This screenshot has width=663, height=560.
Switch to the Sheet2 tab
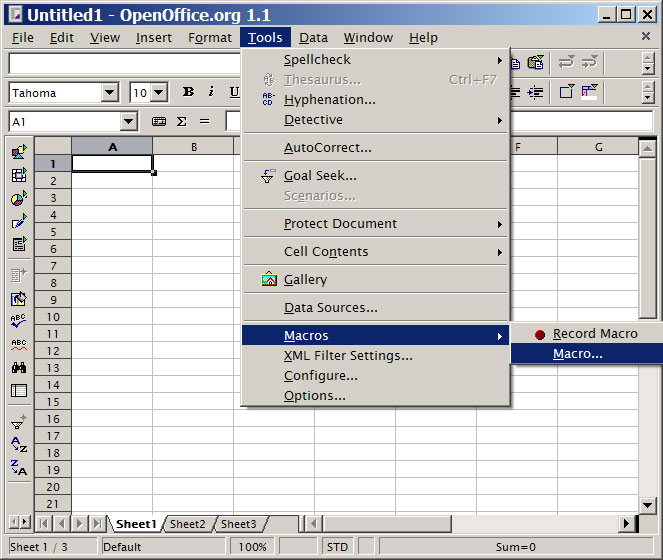(x=187, y=524)
